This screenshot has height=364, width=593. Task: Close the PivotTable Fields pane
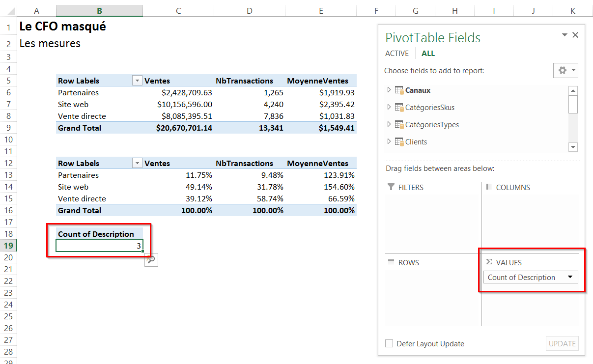coord(575,35)
